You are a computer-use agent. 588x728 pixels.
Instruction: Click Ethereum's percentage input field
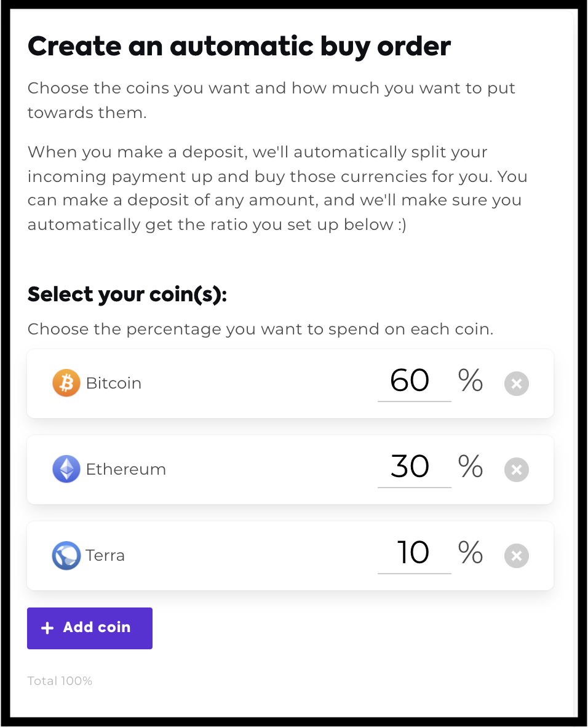tap(414, 468)
